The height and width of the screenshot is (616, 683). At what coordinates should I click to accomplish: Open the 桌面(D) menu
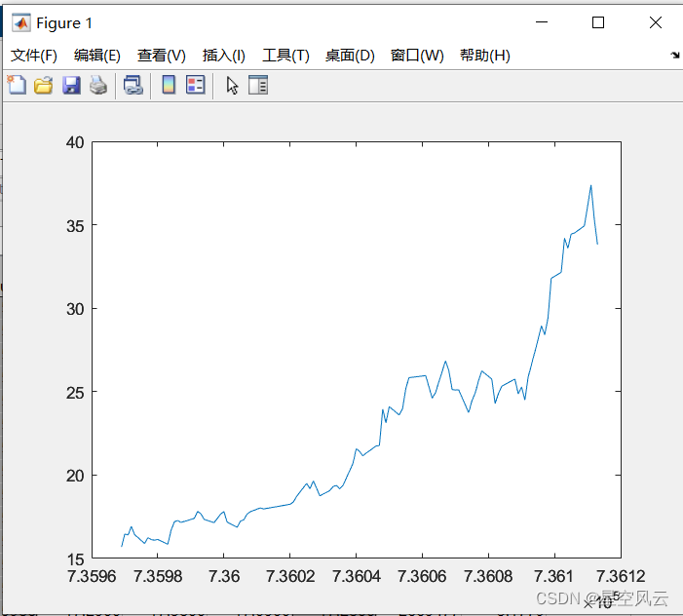350,56
